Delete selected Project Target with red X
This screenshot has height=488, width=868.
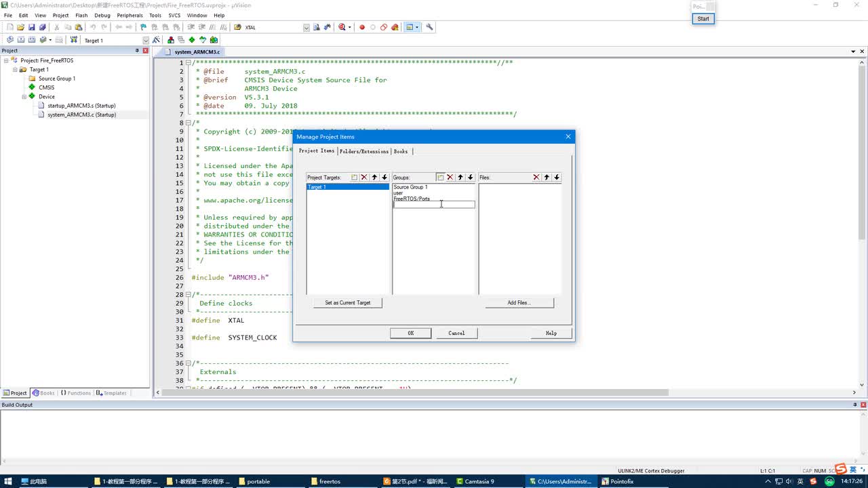click(x=364, y=177)
